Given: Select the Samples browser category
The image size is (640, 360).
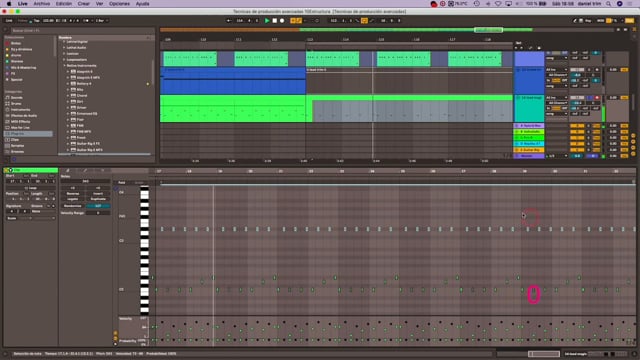Looking at the screenshot, I should tap(17, 146).
